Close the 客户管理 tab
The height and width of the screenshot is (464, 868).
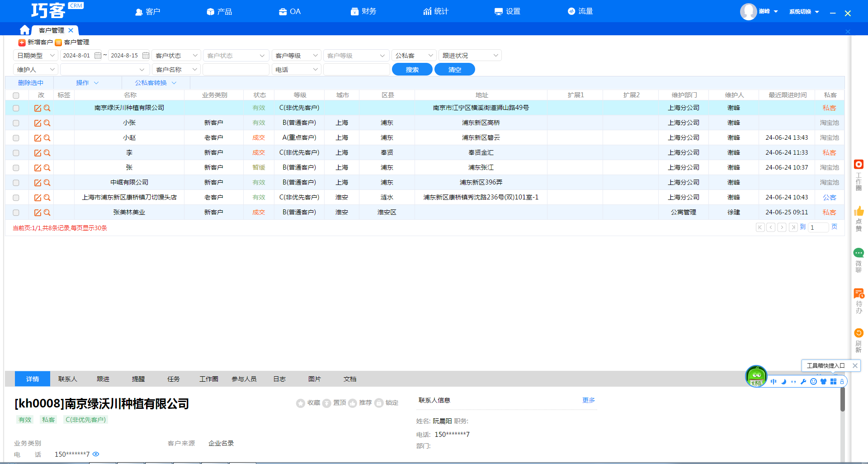(71, 30)
